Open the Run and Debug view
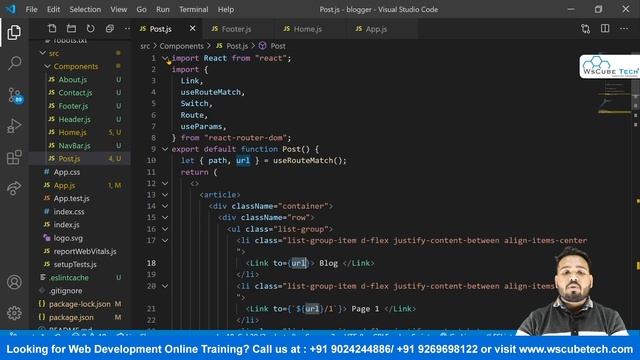Viewport: 640px width, 360px height. click(x=14, y=126)
